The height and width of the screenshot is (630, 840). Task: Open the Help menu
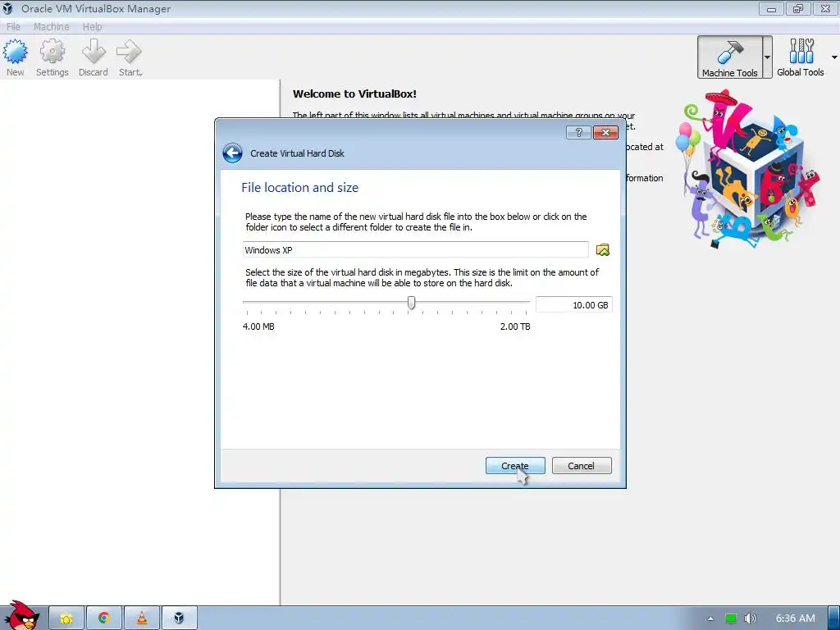pos(92,27)
